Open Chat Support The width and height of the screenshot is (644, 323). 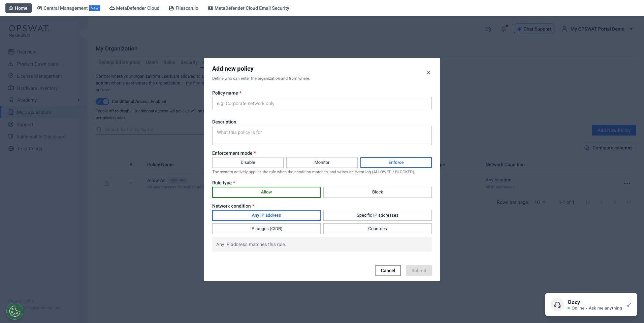tap(534, 29)
